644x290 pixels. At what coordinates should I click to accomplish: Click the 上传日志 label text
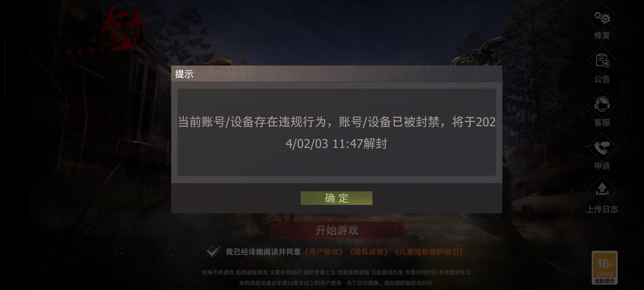(602, 209)
